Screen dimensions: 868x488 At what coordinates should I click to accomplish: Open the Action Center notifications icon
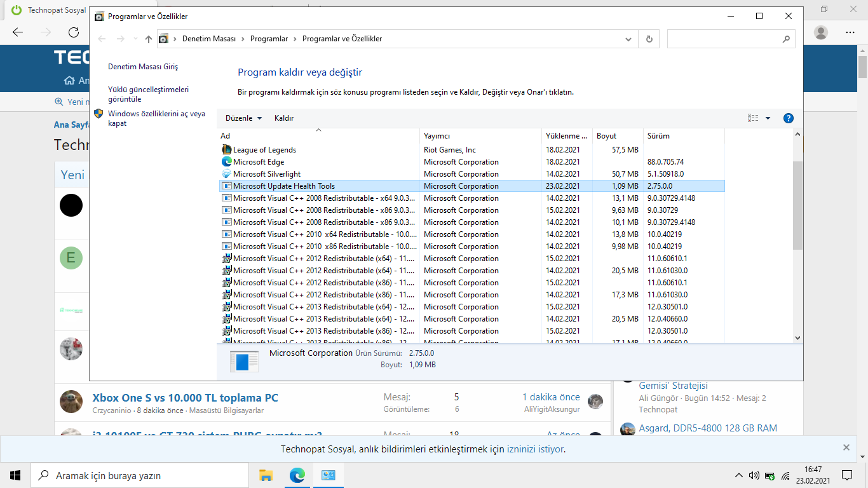(846, 475)
